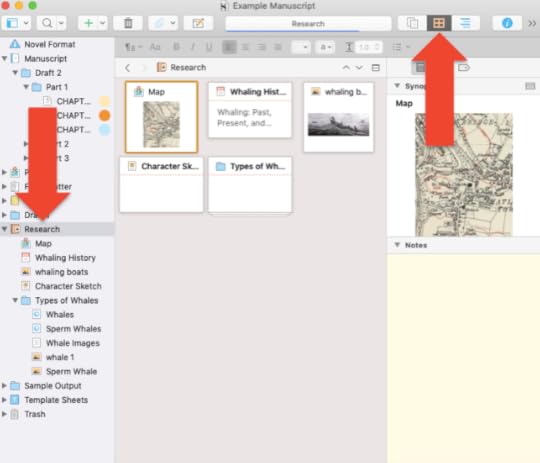Click the line spacing icon
Screen dimensions: 540x463
349,47
